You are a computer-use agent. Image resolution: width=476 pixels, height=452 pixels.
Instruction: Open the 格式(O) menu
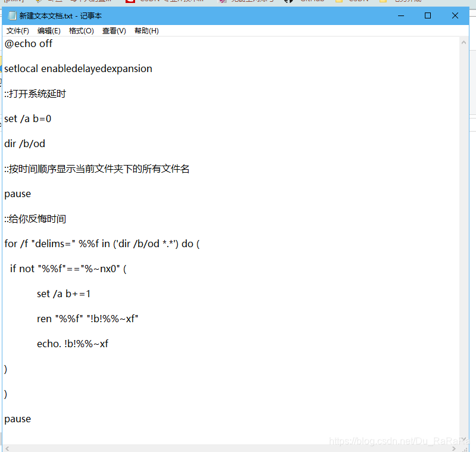tap(81, 30)
